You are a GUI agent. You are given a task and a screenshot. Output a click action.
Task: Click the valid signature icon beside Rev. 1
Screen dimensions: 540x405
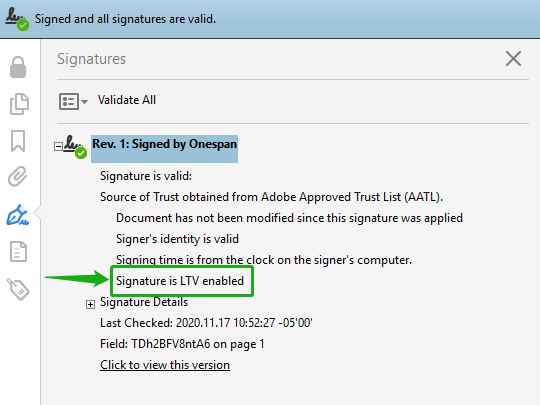pyautogui.click(x=75, y=147)
